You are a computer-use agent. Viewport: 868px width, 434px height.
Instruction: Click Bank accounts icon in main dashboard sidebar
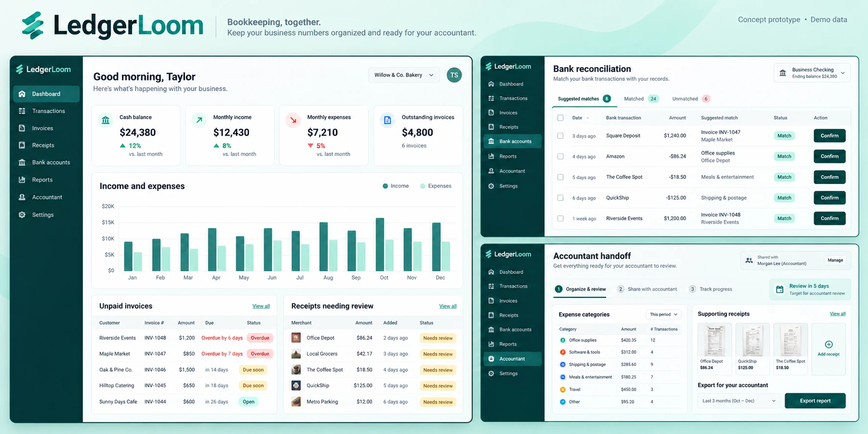[x=22, y=162]
